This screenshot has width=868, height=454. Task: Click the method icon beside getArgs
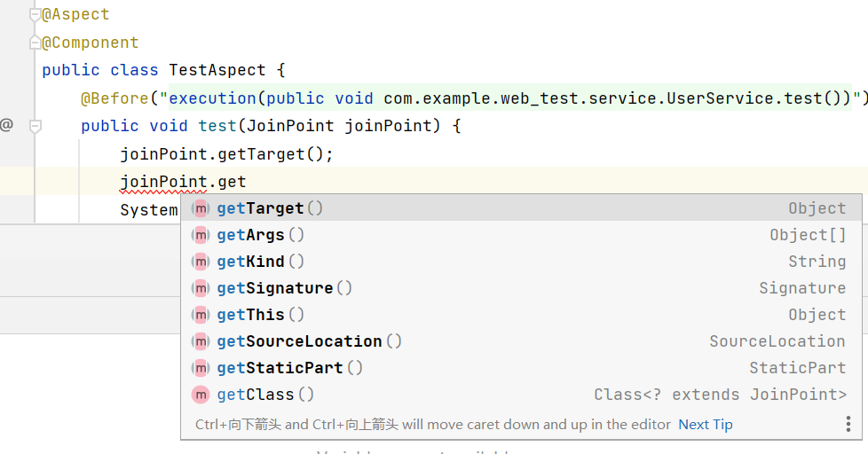[201, 235]
